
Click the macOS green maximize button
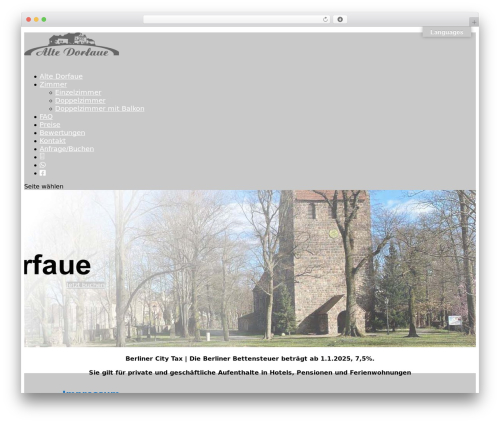pyautogui.click(x=44, y=20)
